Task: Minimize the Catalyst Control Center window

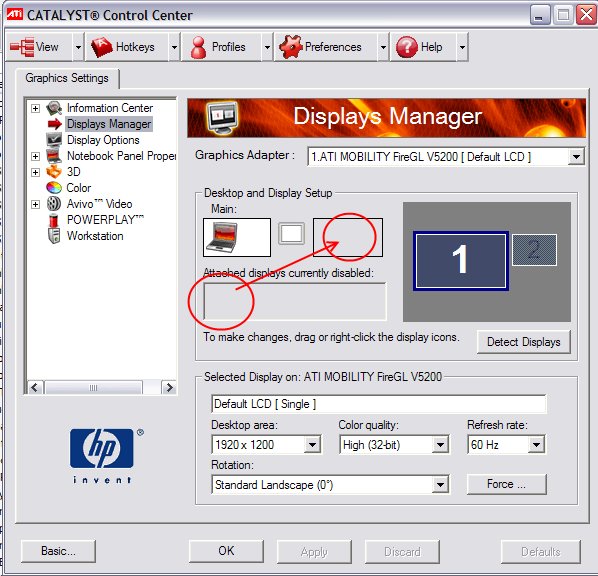Action: 539,15
